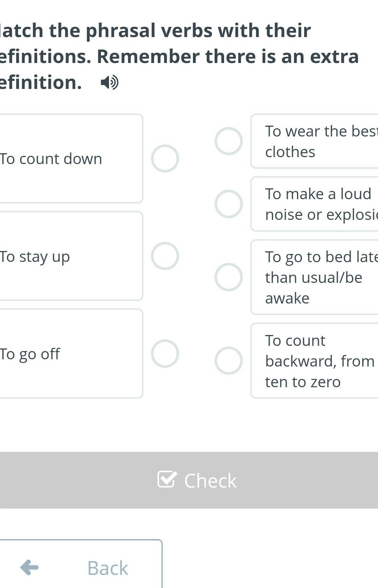Click the back arrow icon
This screenshot has width=378, height=588.
(29, 567)
